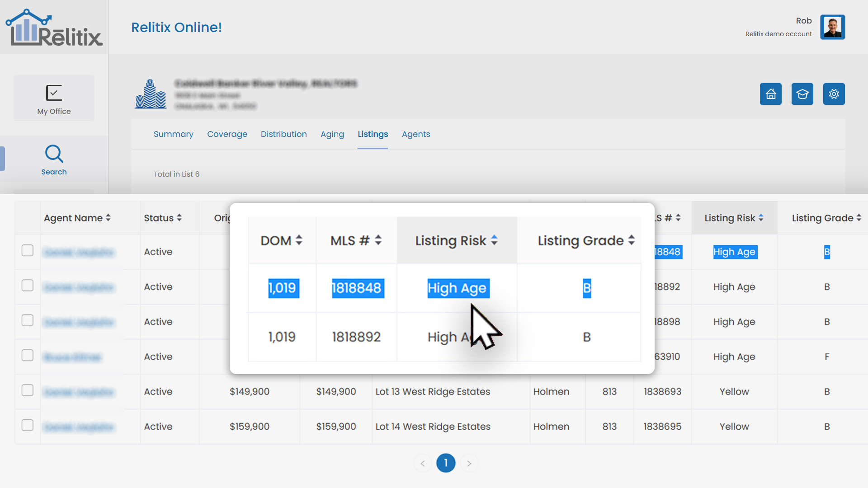Click the Relitix logo

click(54, 27)
